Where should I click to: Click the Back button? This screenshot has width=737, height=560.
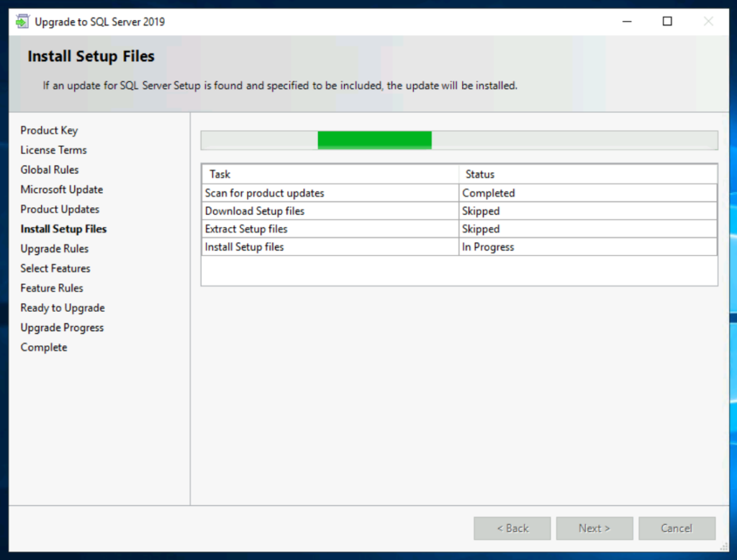[512, 528]
